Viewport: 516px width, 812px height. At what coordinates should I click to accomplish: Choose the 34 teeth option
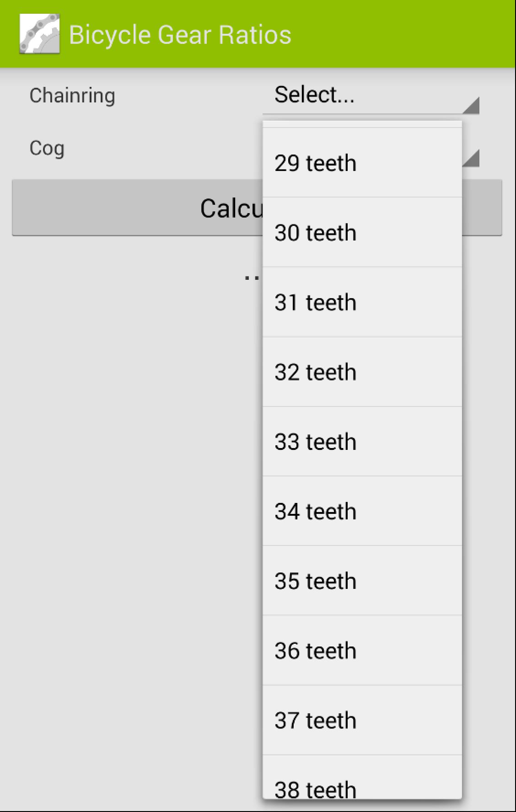tap(362, 511)
